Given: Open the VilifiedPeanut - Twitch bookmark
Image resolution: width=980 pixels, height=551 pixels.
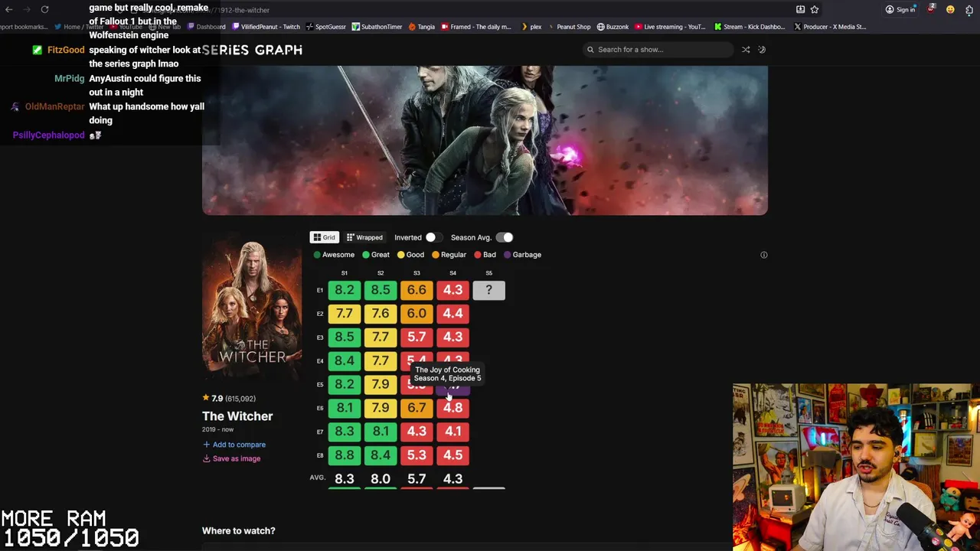Looking at the screenshot, I should pos(266,27).
